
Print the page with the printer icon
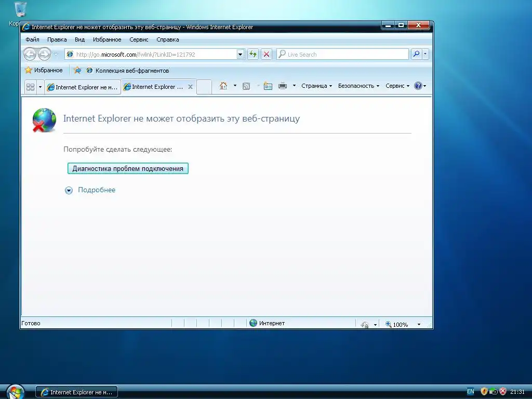(x=283, y=86)
